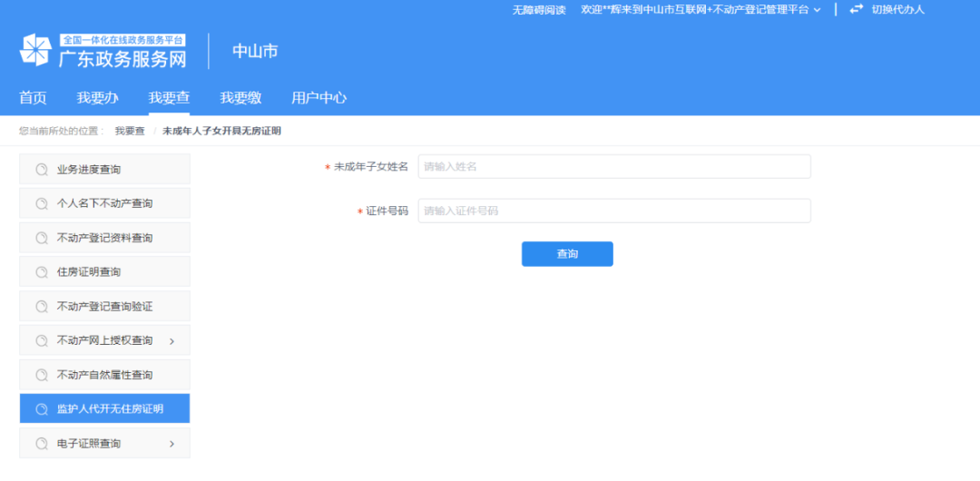Viewport: 980px width, 481px height.
Task: Click the 无障碍阅读 link
Action: [x=539, y=10]
